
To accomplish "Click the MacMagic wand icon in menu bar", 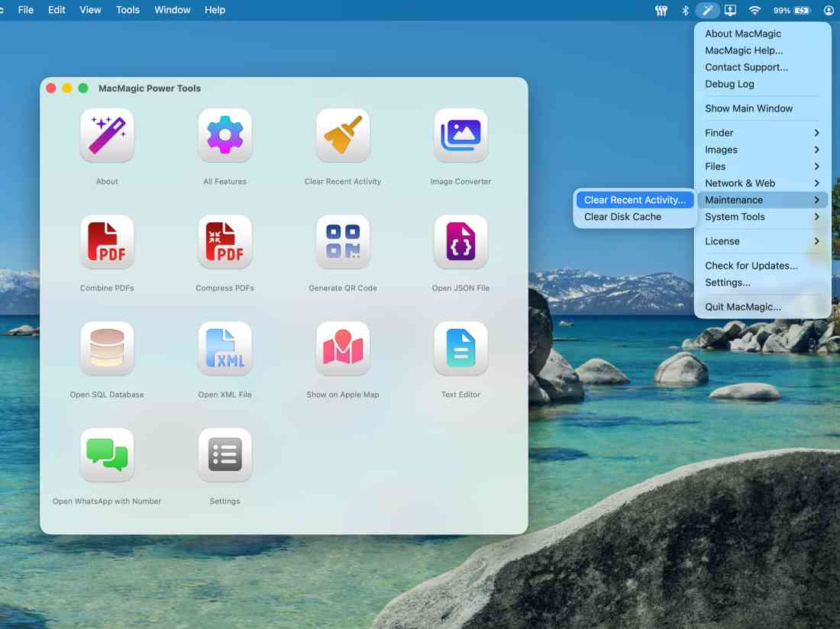I will [x=707, y=10].
